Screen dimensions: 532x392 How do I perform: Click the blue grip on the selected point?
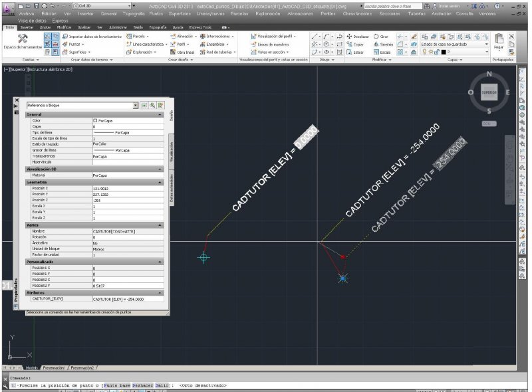[x=342, y=279]
